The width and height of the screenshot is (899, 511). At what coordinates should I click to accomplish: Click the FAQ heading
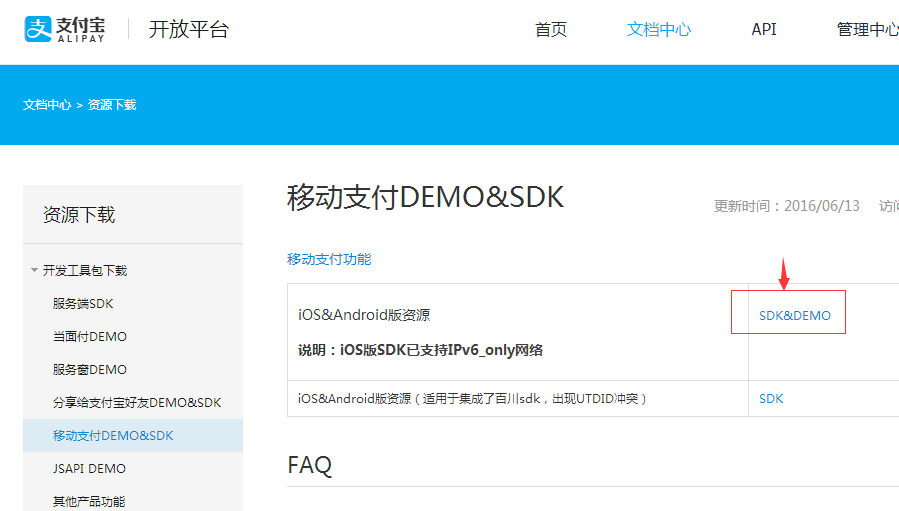click(310, 465)
